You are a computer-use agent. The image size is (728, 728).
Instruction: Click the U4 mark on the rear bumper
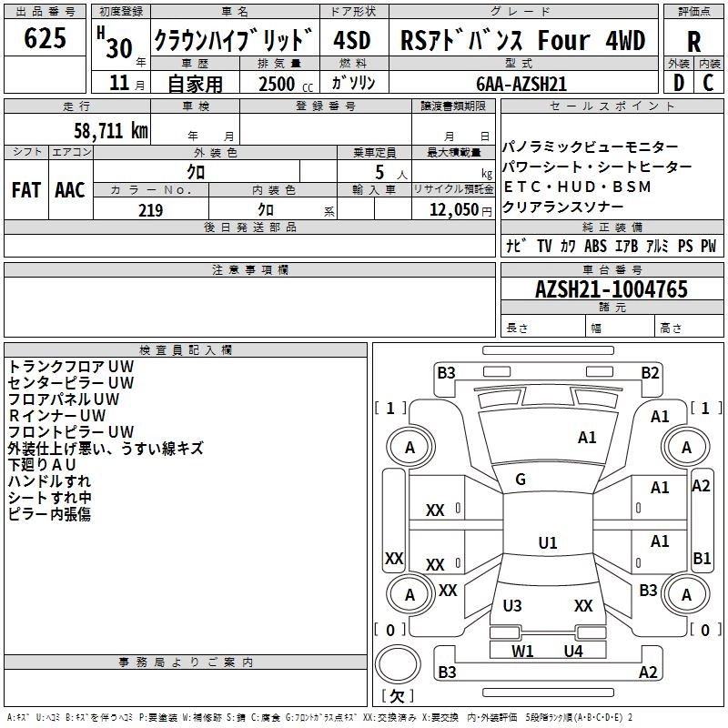[572, 651]
